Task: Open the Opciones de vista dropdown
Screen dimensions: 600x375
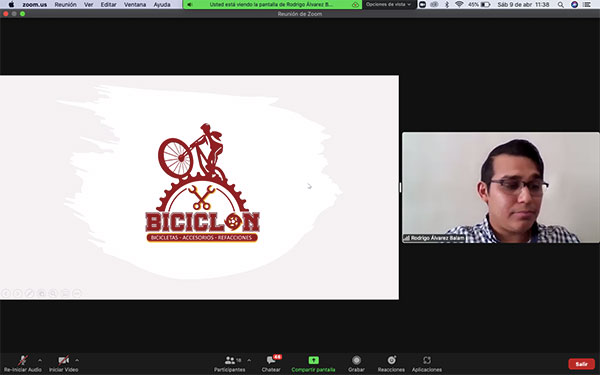Action: point(388,5)
